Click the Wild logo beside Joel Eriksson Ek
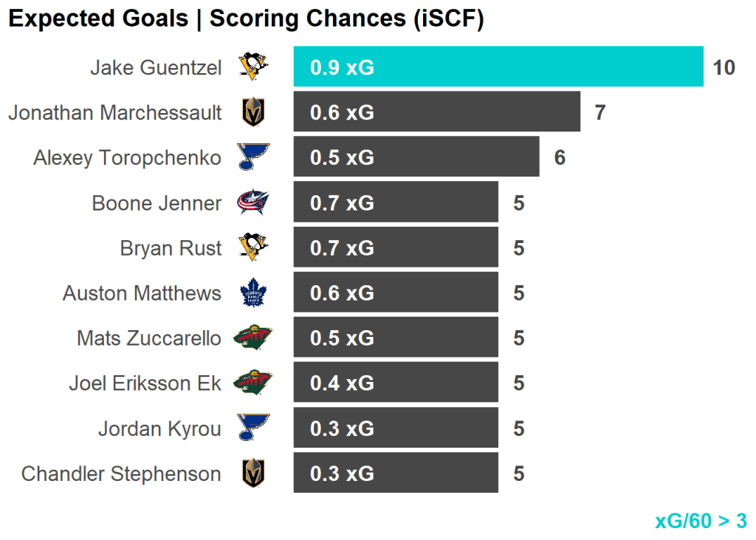This screenshot has height=540, width=756. (253, 383)
